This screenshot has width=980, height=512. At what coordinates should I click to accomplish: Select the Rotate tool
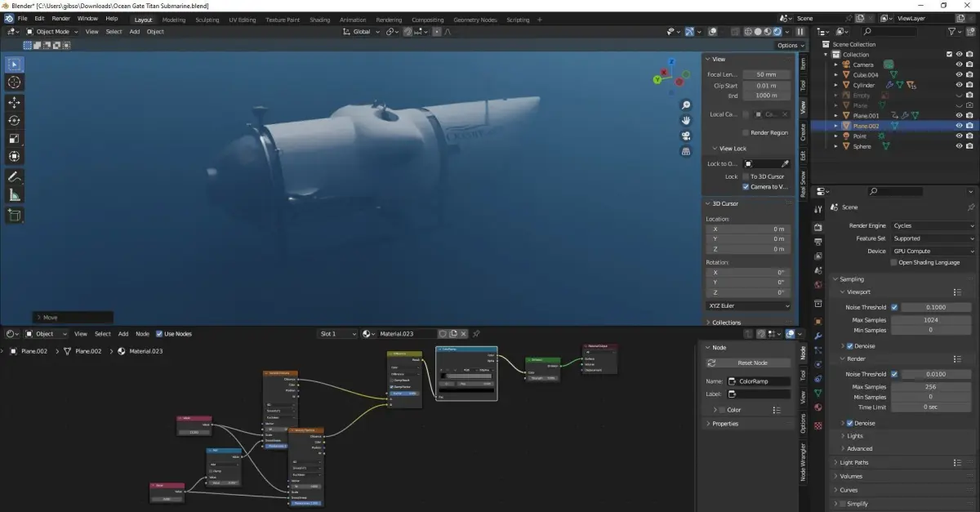15,121
